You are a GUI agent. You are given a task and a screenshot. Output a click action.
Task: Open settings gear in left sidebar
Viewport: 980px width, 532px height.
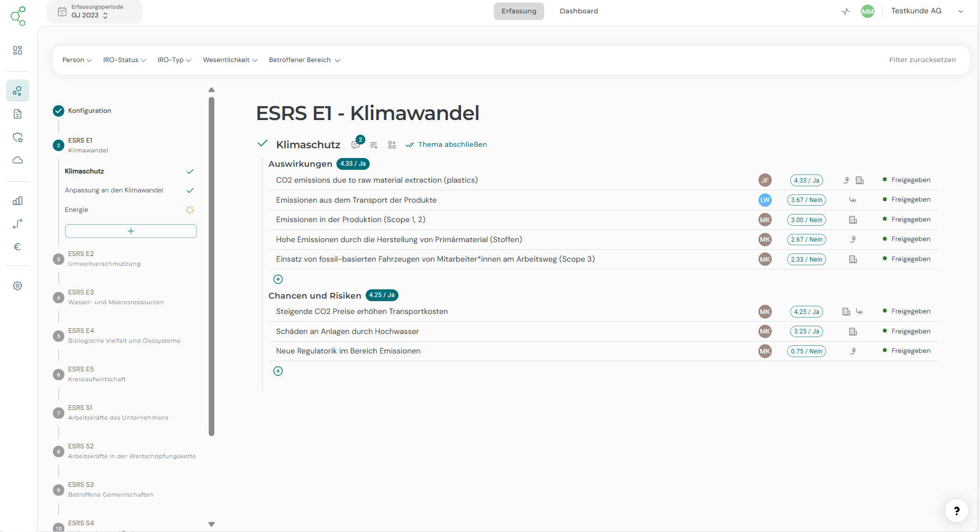(x=17, y=286)
